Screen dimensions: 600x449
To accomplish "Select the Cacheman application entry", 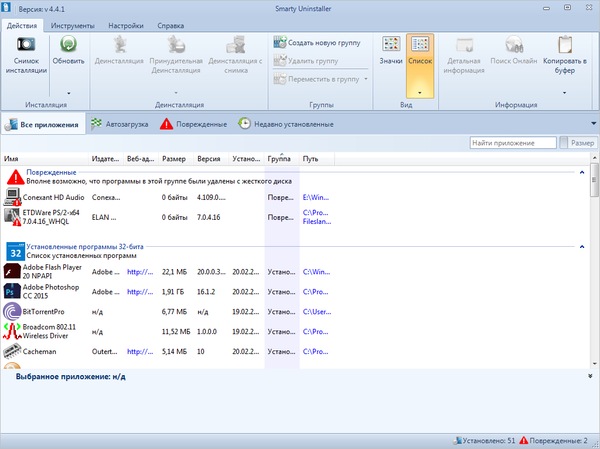I will tap(40, 352).
